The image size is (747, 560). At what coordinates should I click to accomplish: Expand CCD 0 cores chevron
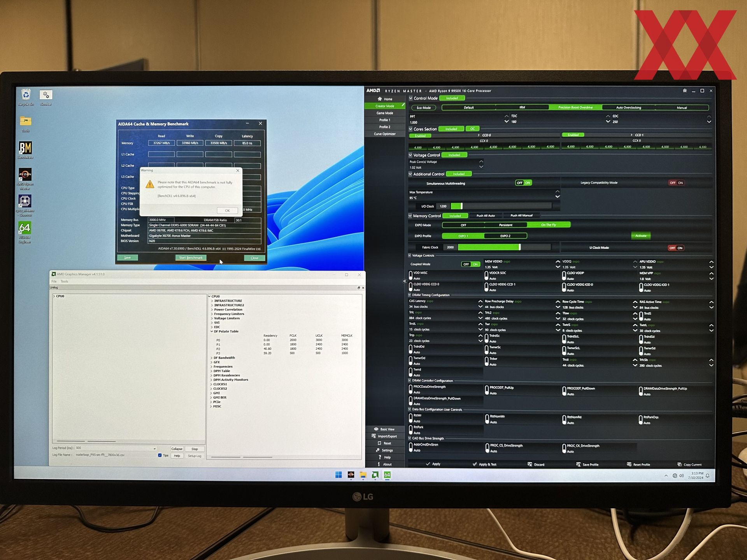tap(479, 135)
